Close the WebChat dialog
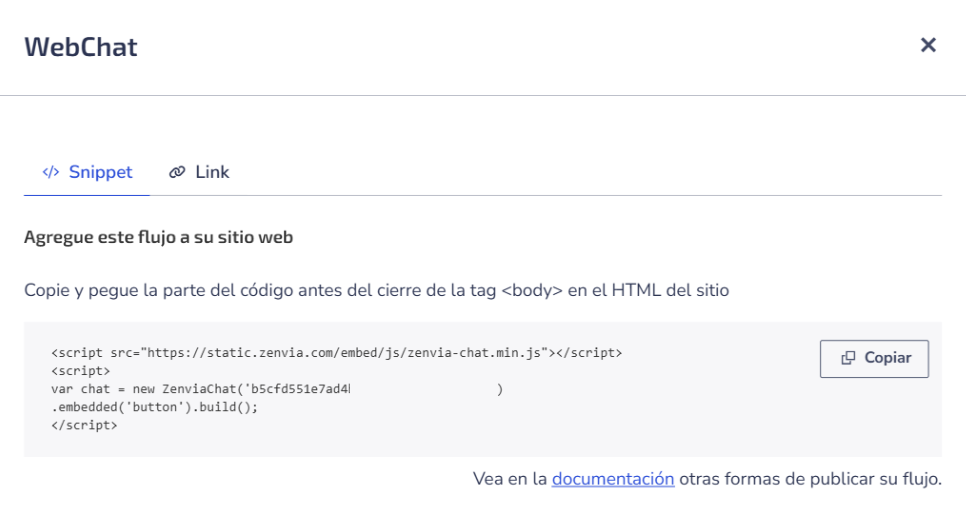This screenshot has height=520, width=966. [x=928, y=45]
